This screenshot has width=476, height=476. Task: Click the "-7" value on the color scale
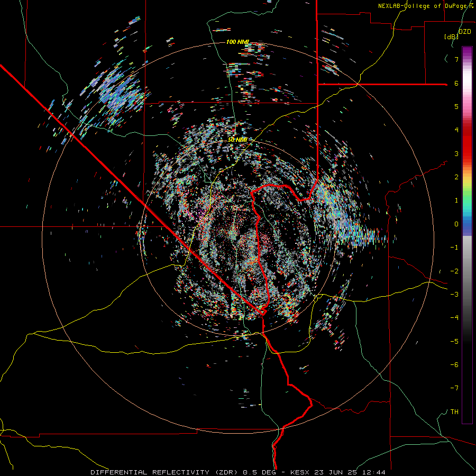[454, 388]
